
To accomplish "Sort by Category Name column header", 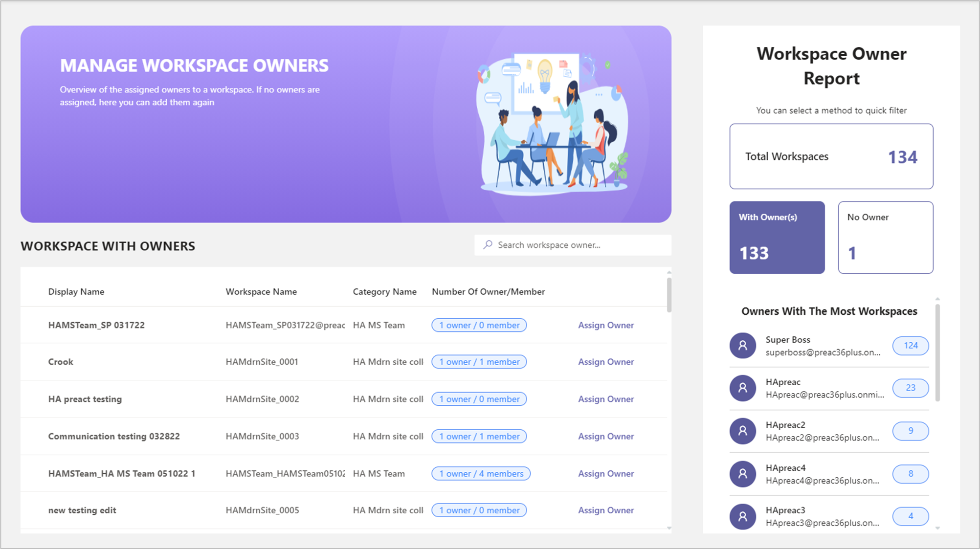I will point(384,292).
